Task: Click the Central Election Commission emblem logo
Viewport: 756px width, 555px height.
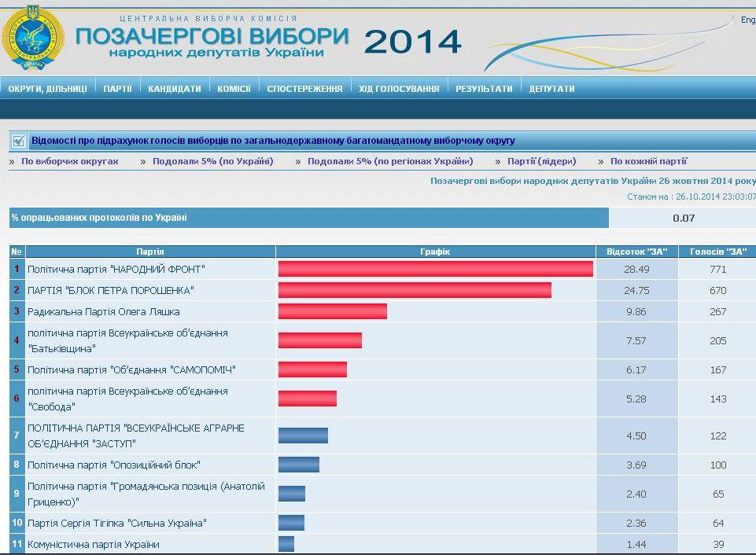Action: pyautogui.click(x=32, y=39)
